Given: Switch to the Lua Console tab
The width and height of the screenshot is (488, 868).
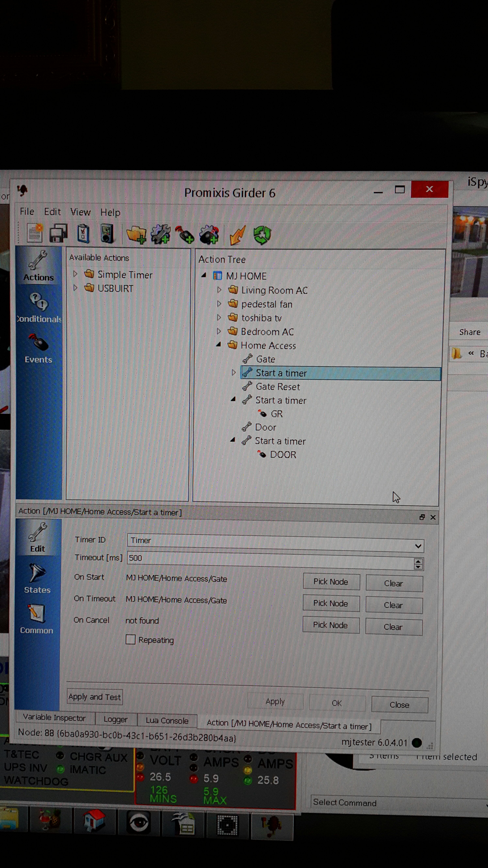Looking at the screenshot, I should pyautogui.click(x=167, y=720).
